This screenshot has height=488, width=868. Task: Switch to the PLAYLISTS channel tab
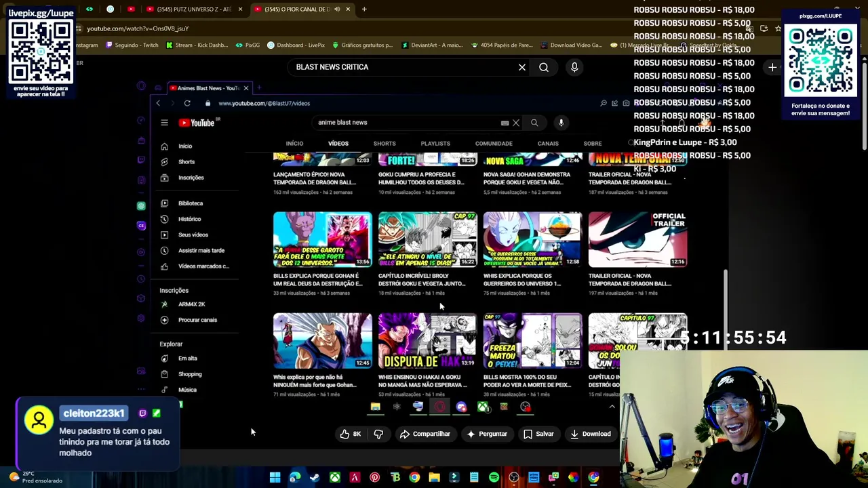[x=435, y=144]
